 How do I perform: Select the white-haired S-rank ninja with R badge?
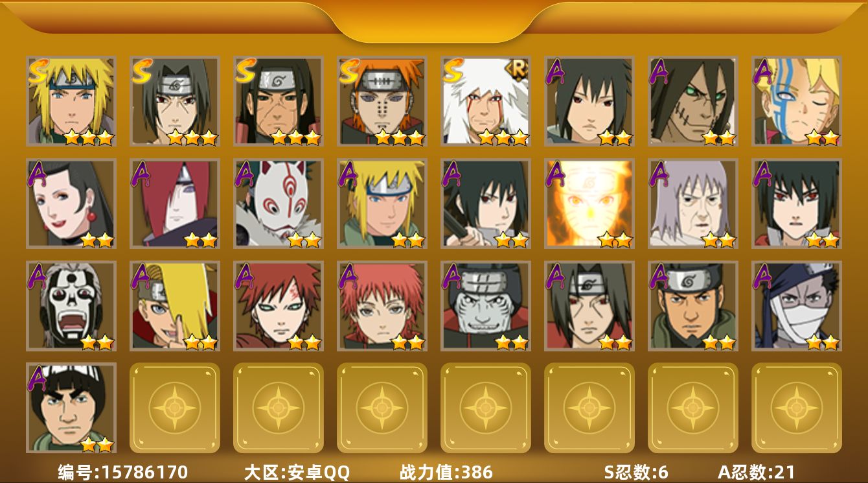coord(486,101)
